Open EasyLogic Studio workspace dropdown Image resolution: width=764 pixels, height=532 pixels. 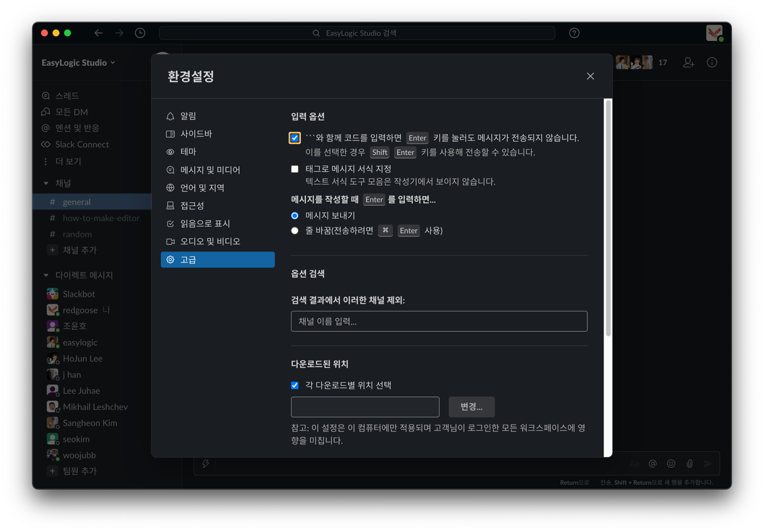tap(78, 62)
